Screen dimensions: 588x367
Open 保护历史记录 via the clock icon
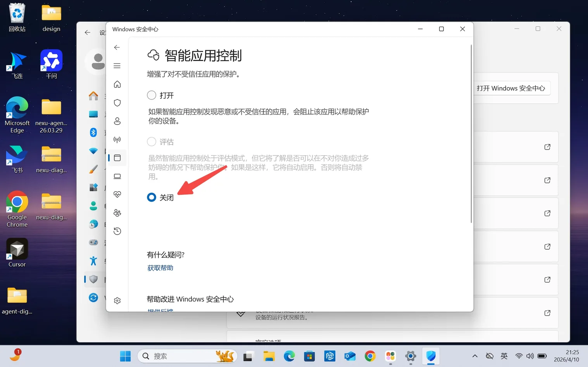[117, 231]
